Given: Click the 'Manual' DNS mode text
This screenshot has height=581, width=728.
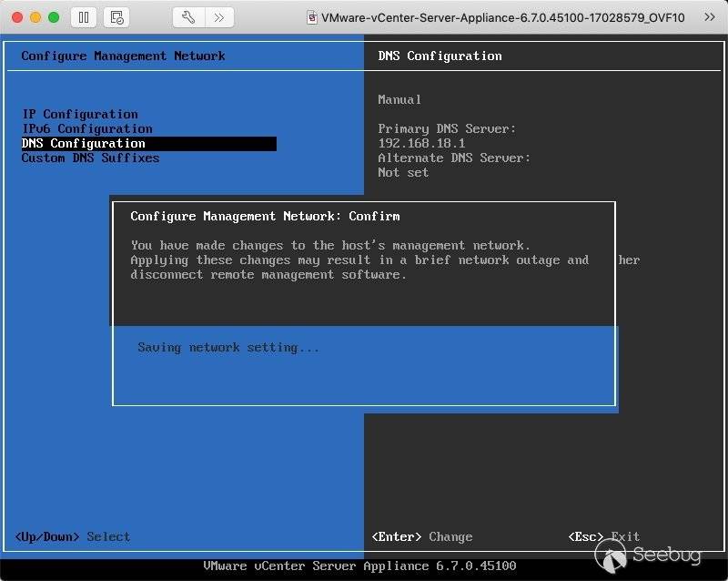Looking at the screenshot, I should point(399,99).
